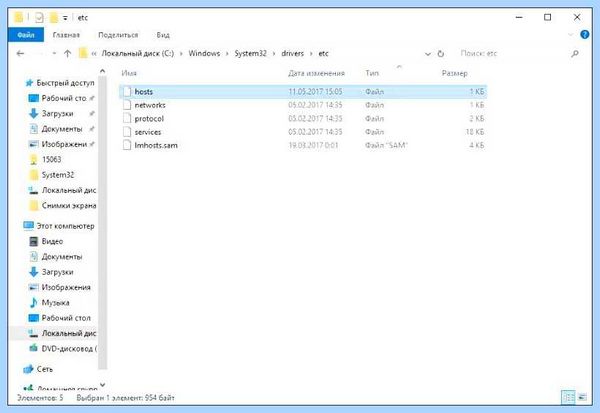Open Загрузки under Этот компьютер
600x413 pixels.
coord(57,272)
